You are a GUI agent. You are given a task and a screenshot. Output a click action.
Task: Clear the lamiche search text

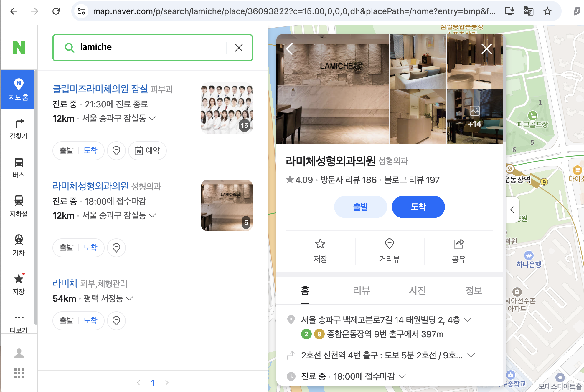coord(239,48)
